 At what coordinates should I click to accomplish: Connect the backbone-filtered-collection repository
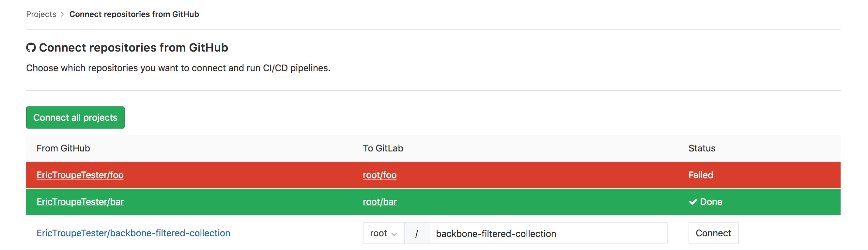pos(713,233)
